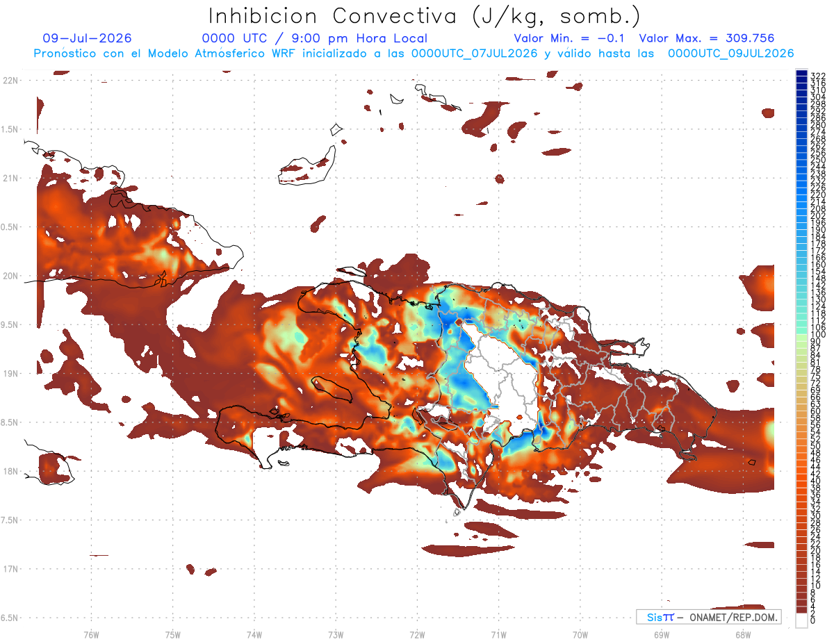
Task: Click the title 'Inhibicion Convectiva (J/kg, somb.)'
Action: [x=425, y=17]
